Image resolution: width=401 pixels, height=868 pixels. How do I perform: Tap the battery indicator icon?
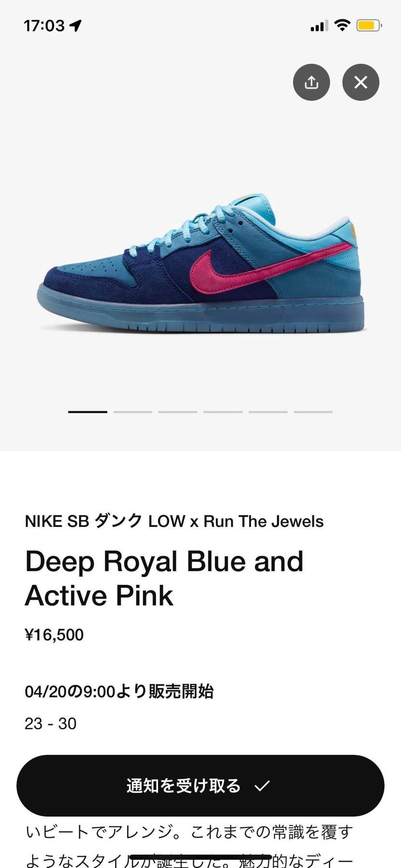[369, 25]
